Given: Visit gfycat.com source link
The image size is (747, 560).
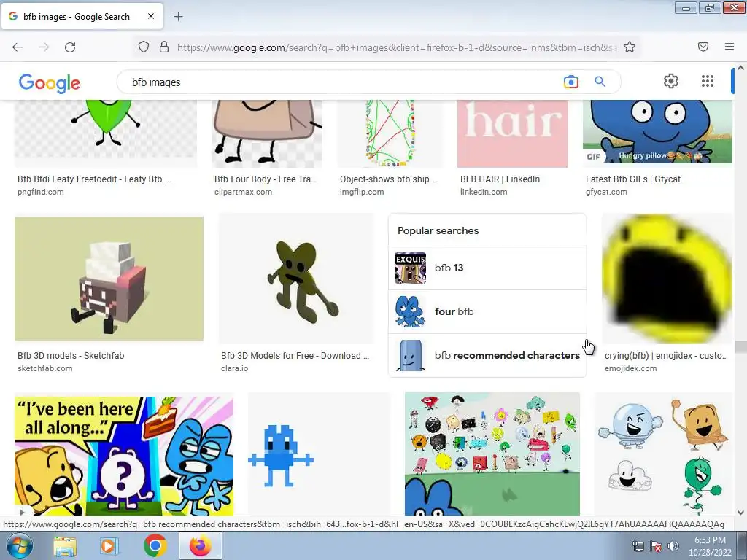Looking at the screenshot, I should (606, 192).
